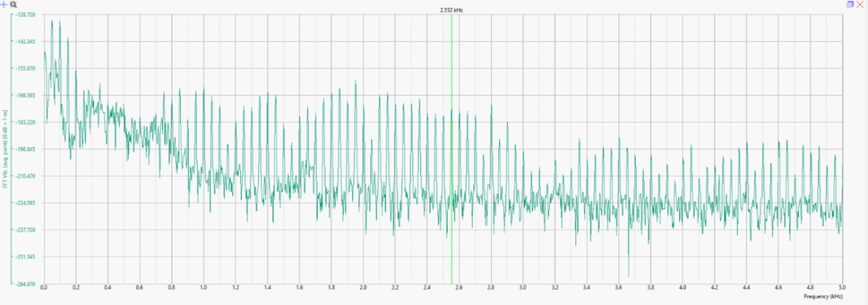Click the blue plus crosshair icon
Screen dimensions: 868x305
click(3, 4)
